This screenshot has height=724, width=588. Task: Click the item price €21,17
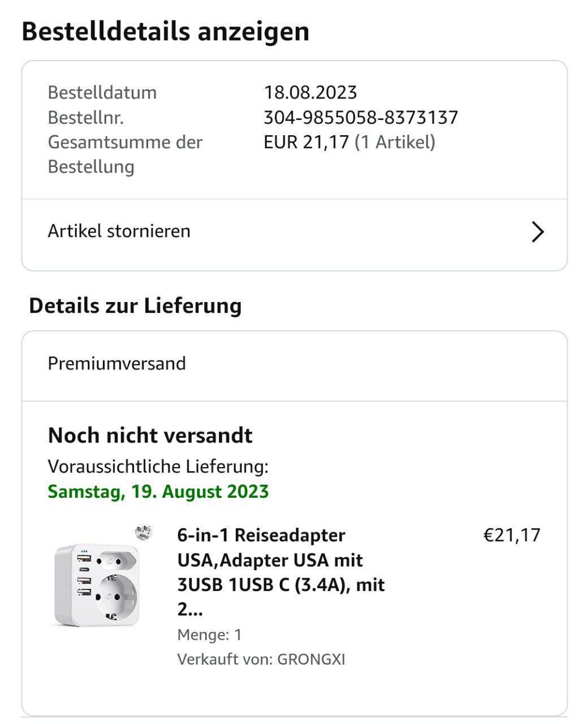pos(512,535)
